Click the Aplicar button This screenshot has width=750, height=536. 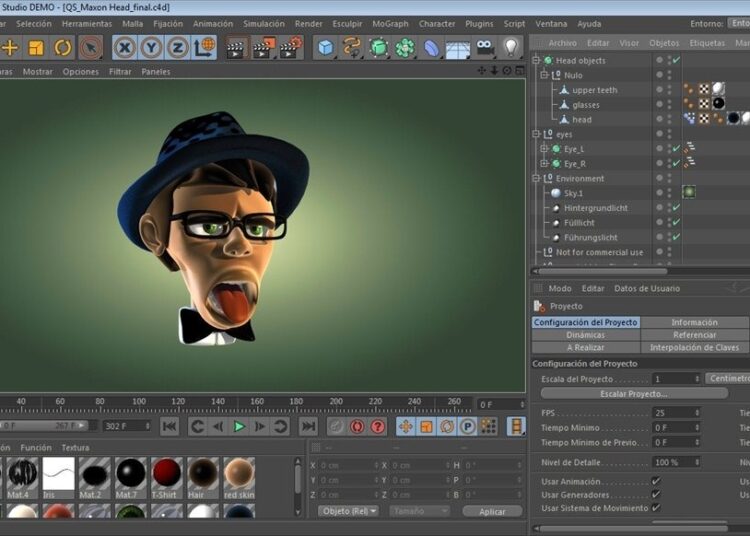point(492,511)
